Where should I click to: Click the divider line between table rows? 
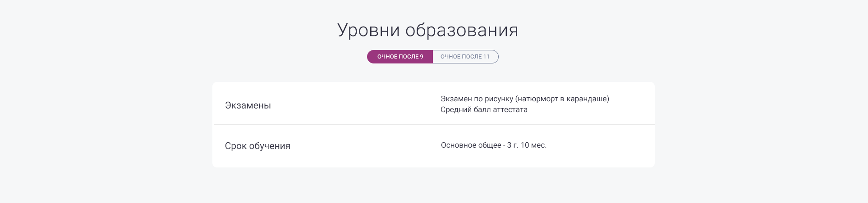pyautogui.click(x=433, y=125)
